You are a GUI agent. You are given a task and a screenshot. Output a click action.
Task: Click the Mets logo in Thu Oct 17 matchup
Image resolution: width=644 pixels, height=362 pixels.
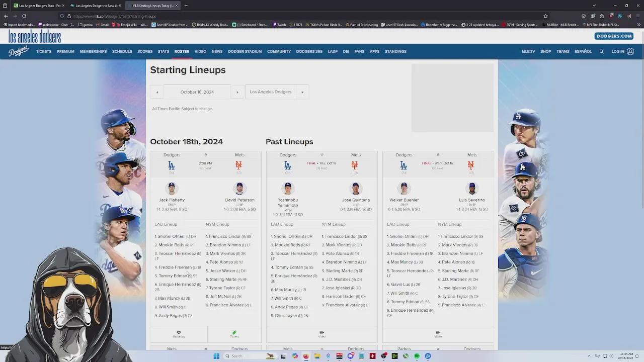[x=355, y=165]
